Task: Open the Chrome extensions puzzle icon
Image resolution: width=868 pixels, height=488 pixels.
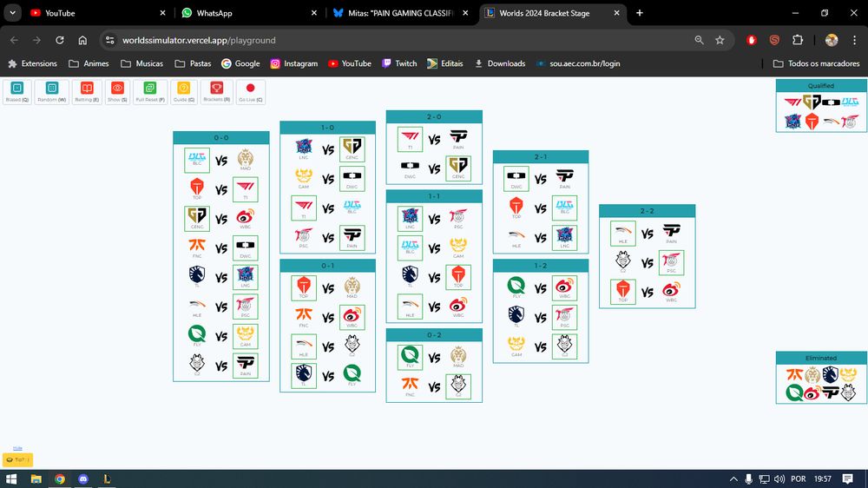Action: click(x=797, y=40)
